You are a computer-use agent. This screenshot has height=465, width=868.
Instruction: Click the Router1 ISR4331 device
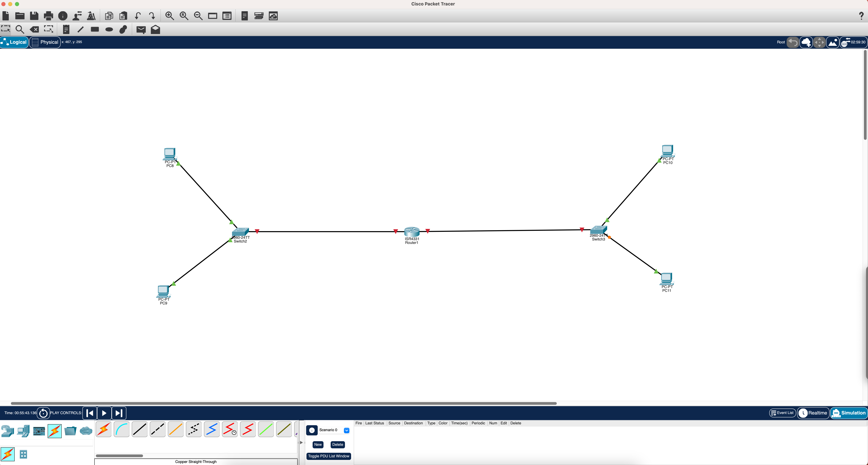(411, 232)
